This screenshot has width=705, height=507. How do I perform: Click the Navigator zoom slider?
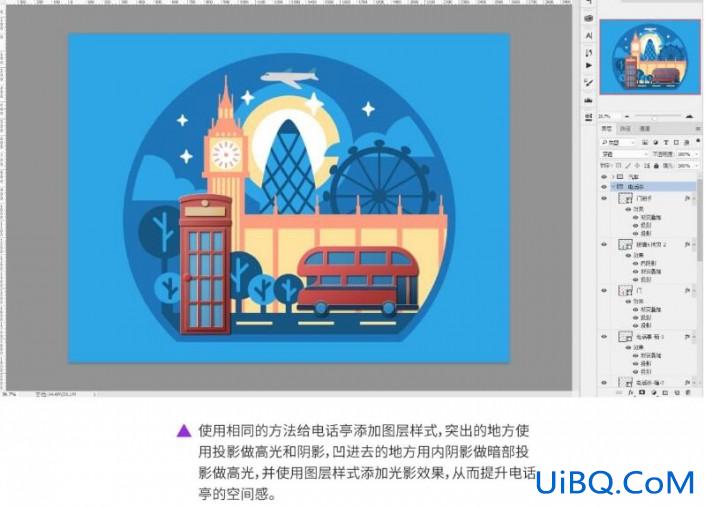click(657, 116)
